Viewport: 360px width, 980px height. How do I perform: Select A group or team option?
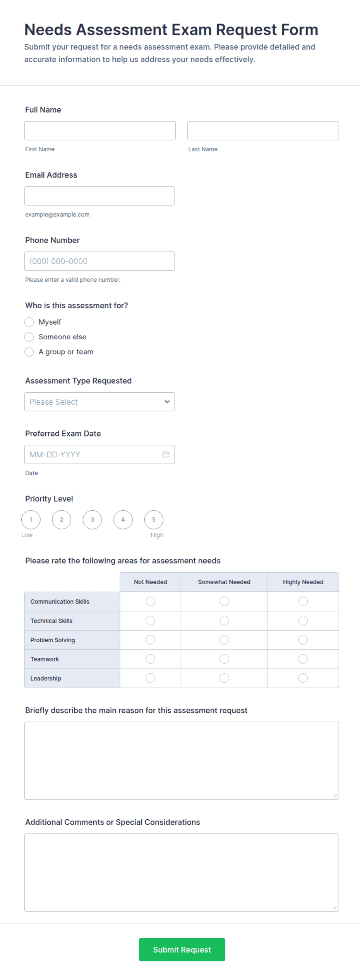[29, 352]
